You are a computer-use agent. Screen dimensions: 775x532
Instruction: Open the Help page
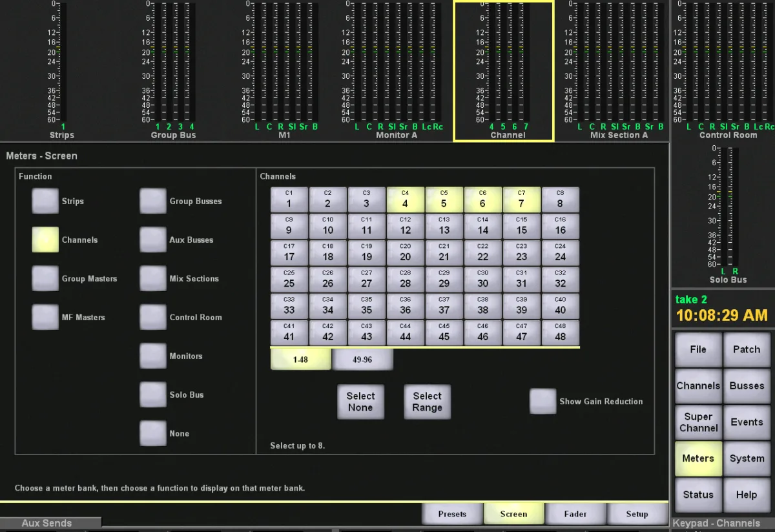747,495
